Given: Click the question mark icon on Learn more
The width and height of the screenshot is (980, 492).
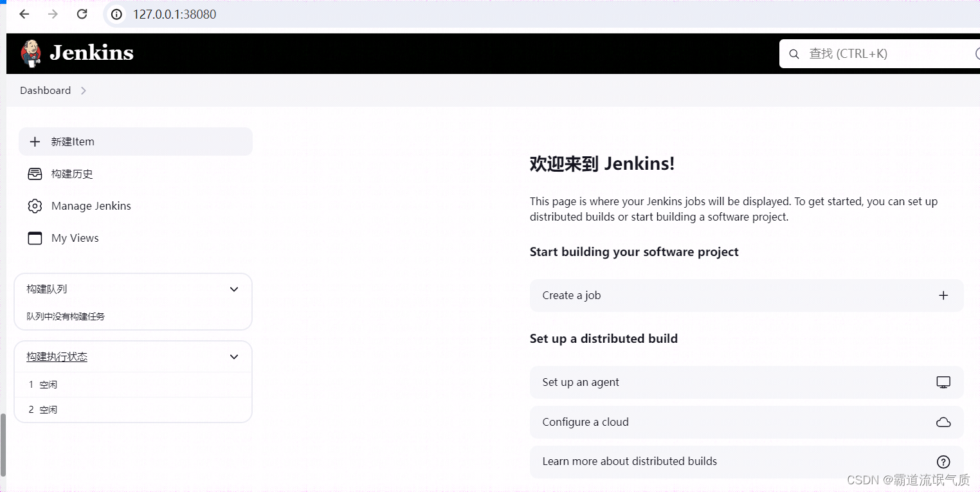Looking at the screenshot, I should pos(943,461).
